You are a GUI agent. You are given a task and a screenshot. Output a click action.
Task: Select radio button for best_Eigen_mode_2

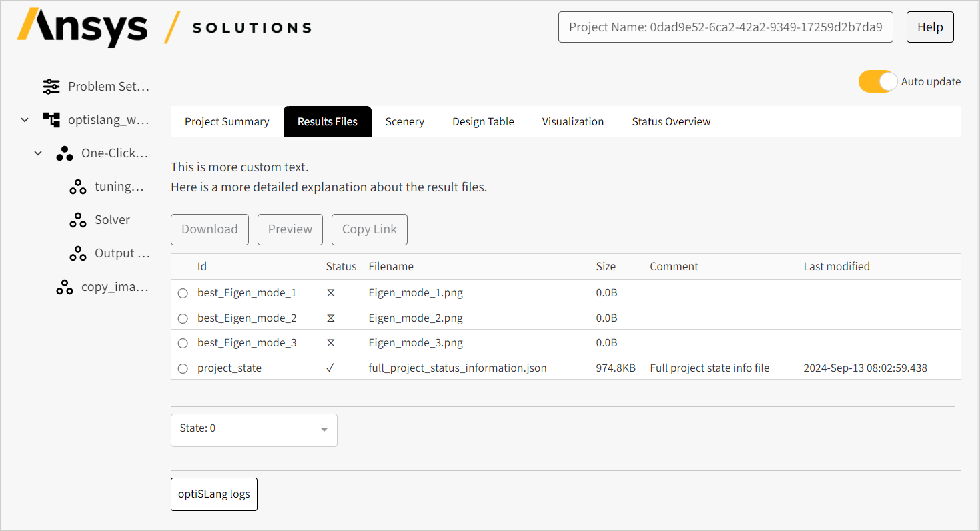(183, 318)
